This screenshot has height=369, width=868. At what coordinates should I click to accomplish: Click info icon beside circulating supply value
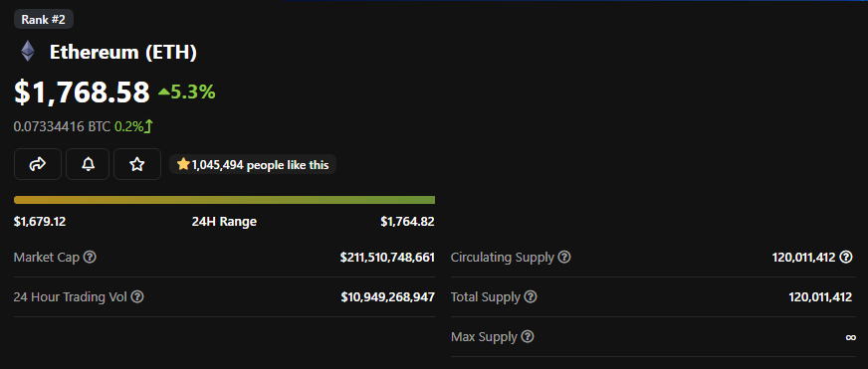[846, 257]
